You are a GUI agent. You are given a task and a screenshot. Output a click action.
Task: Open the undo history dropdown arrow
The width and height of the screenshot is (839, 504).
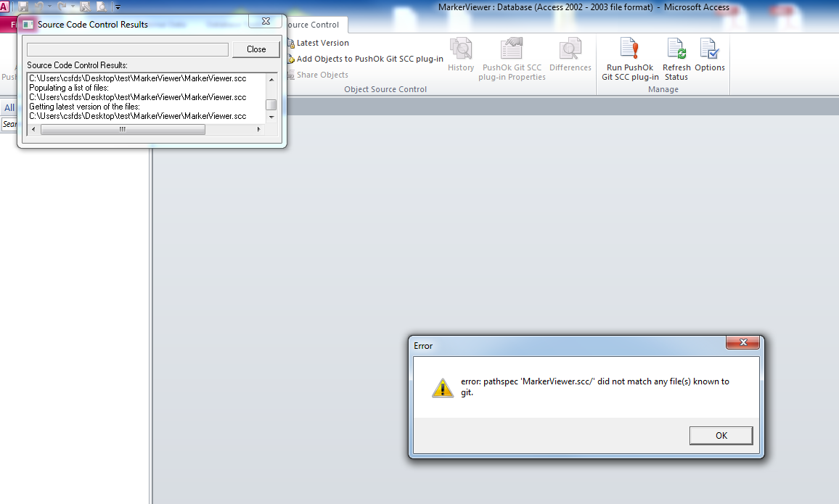tap(49, 7)
